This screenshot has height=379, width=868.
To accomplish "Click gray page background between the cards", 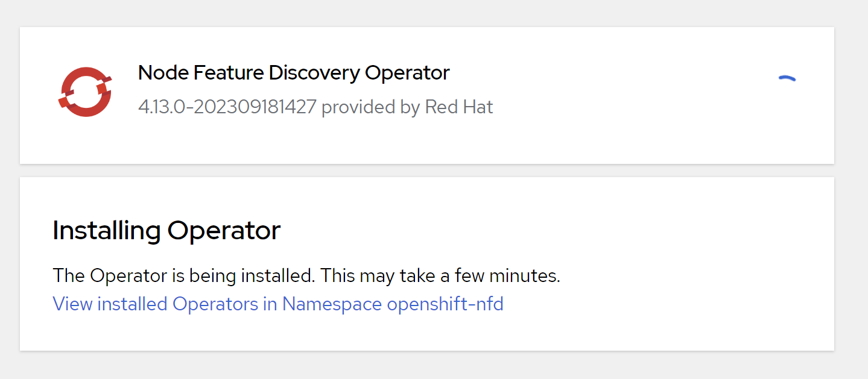I will 422,171.
